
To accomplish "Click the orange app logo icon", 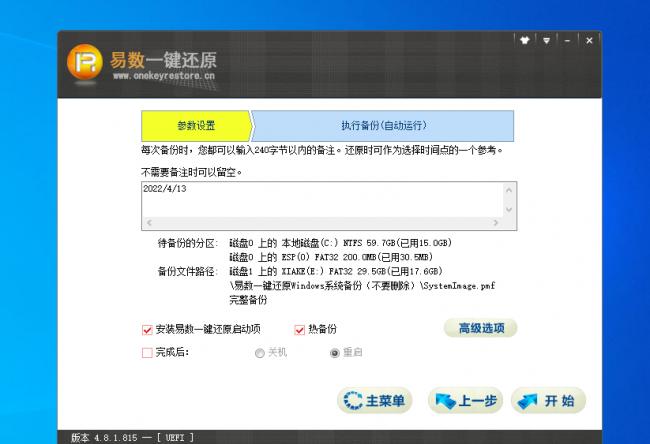I will point(85,62).
